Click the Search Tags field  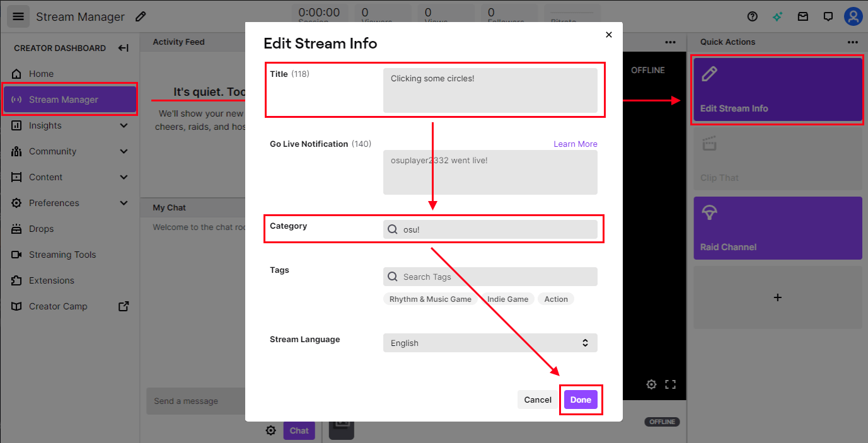tap(490, 277)
